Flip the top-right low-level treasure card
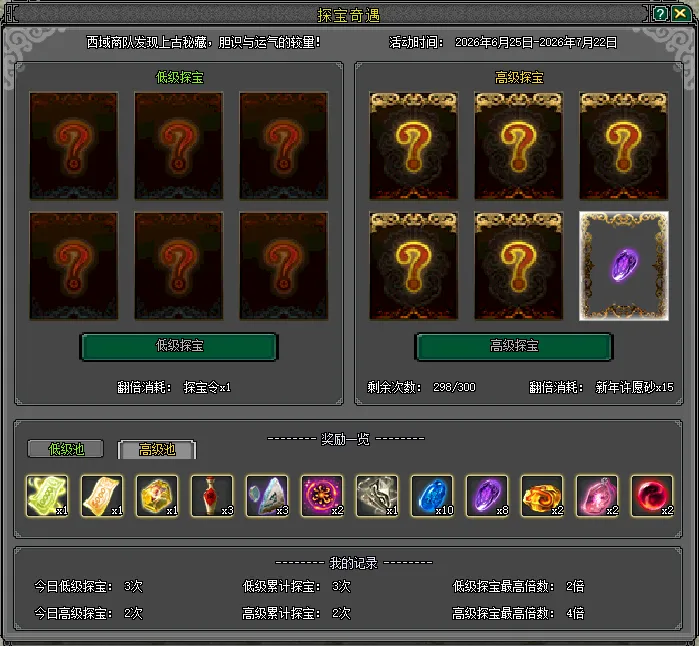Image resolution: width=699 pixels, height=646 pixels. click(x=284, y=146)
